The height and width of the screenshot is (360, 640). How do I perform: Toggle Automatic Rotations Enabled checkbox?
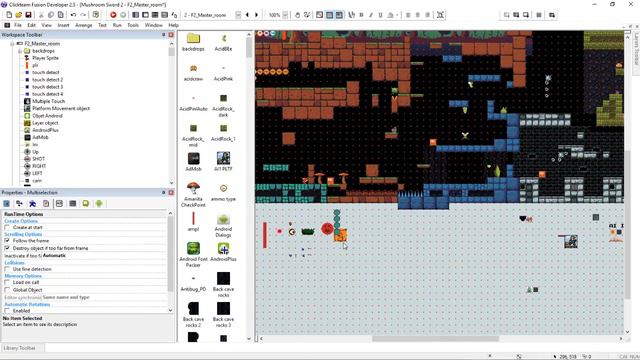7,311
